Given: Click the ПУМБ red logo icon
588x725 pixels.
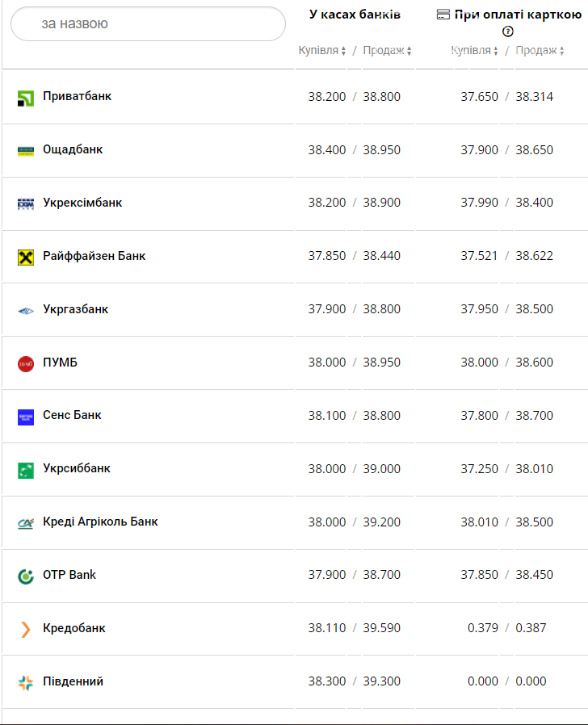Looking at the screenshot, I should point(26,364).
